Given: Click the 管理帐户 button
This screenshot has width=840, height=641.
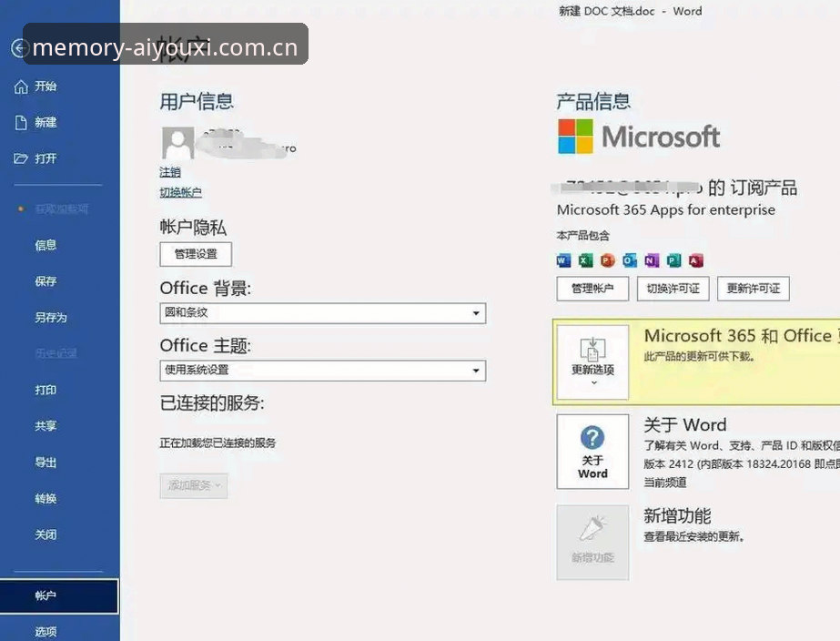Looking at the screenshot, I should [592, 289].
